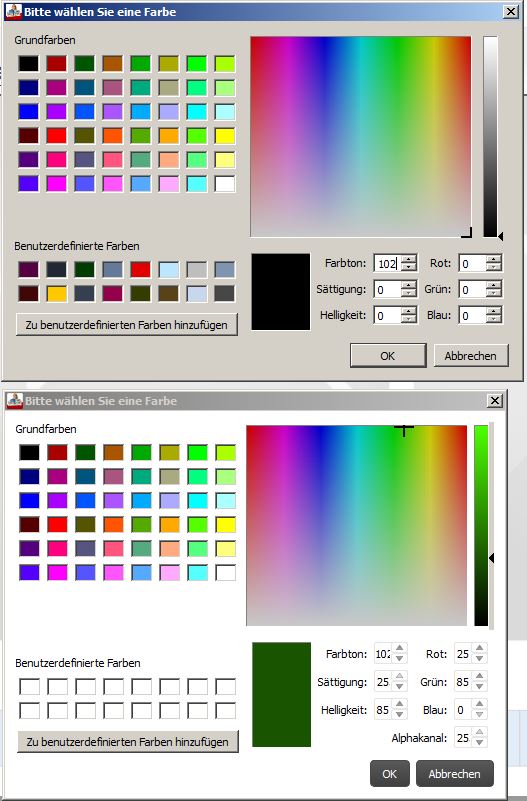Click the app icon in the lower dialog title bar
The width and height of the screenshot is (527, 801).
click(x=15, y=400)
